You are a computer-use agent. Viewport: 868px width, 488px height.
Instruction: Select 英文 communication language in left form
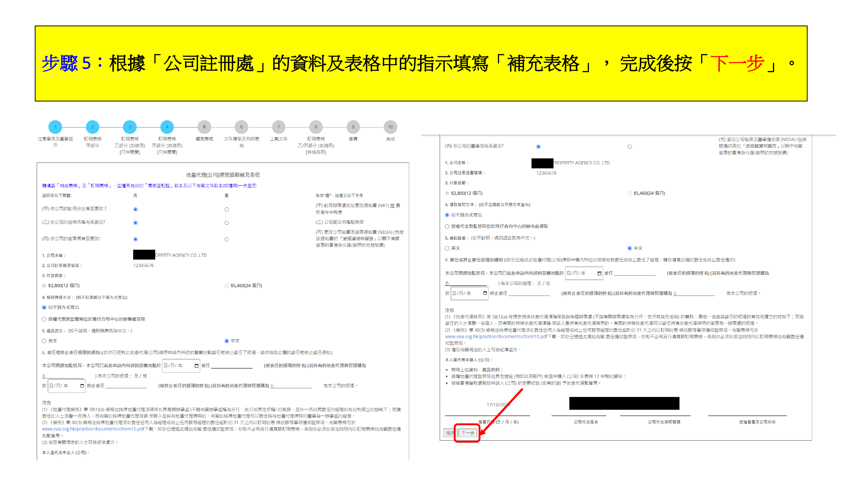[x=44, y=341]
